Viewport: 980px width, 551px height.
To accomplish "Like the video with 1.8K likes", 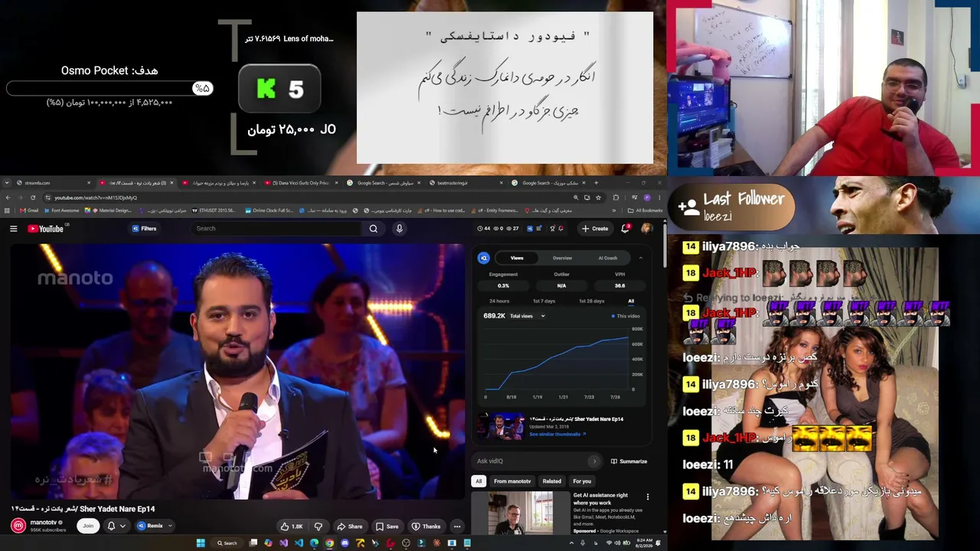I will (292, 527).
